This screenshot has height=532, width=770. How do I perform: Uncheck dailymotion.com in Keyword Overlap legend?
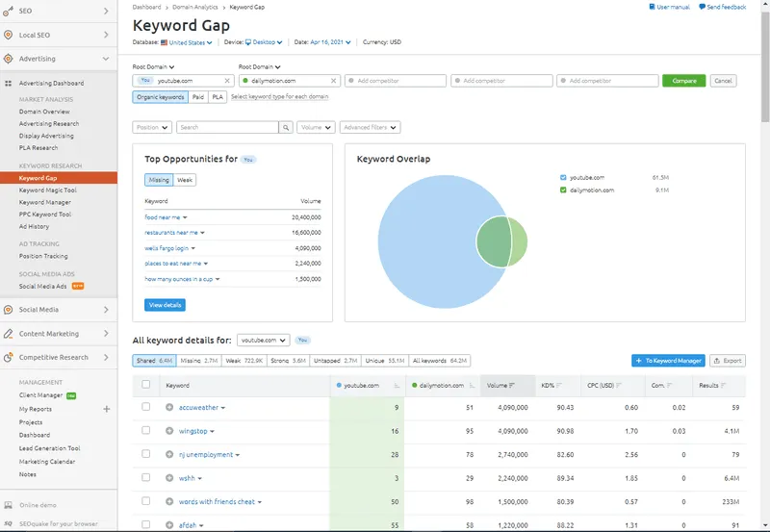coord(563,190)
